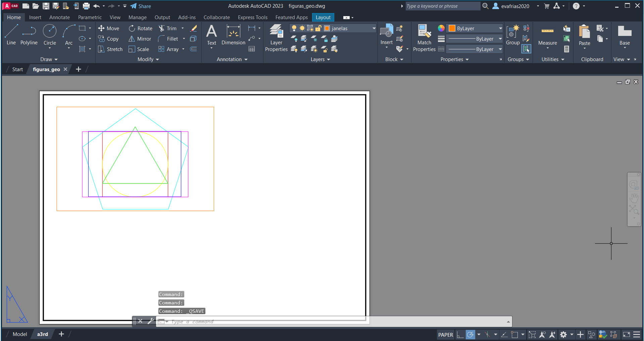The height and width of the screenshot is (341, 644).
Task: Open the ByLayer color dropdown
Action: coord(500,29)
